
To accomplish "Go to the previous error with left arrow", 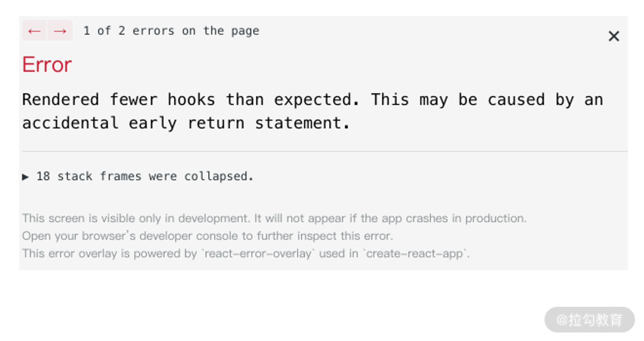I will coord(34,31).
